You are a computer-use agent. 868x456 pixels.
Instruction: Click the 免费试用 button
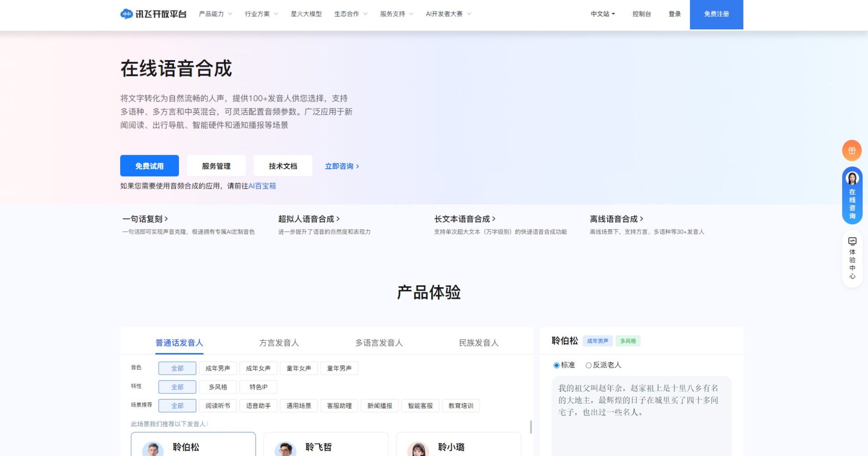pos(149,166)
